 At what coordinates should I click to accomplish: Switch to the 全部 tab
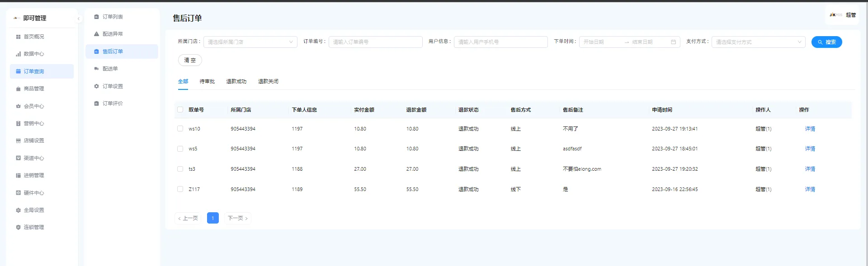click(183, 81)
